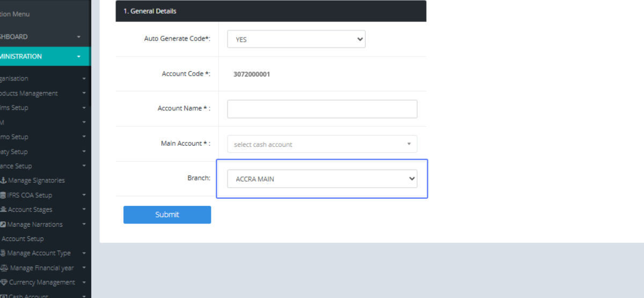The height and width of the screenshot is (298, 644).
Task: Click the Account Stages icon in sidebar
Action: 3,210
